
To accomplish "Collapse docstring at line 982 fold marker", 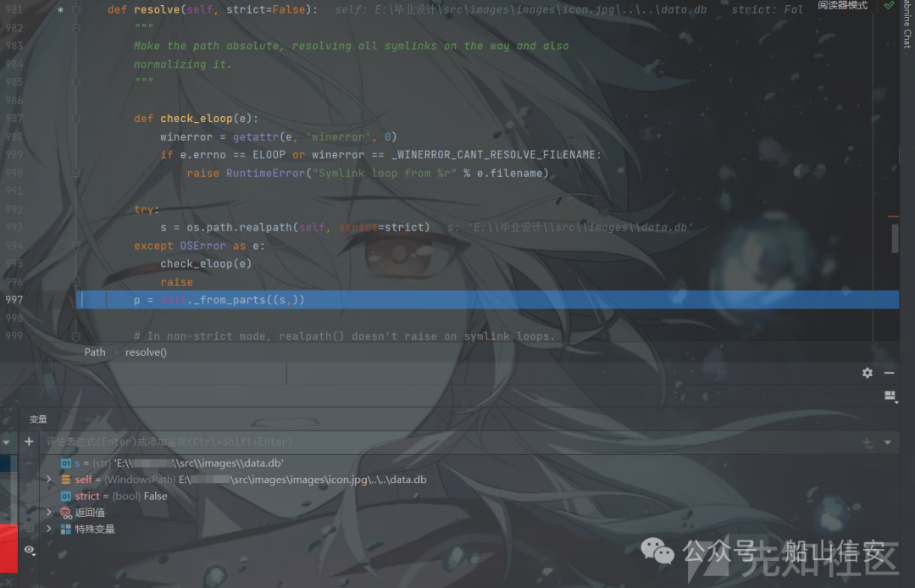I will (76, 28).
